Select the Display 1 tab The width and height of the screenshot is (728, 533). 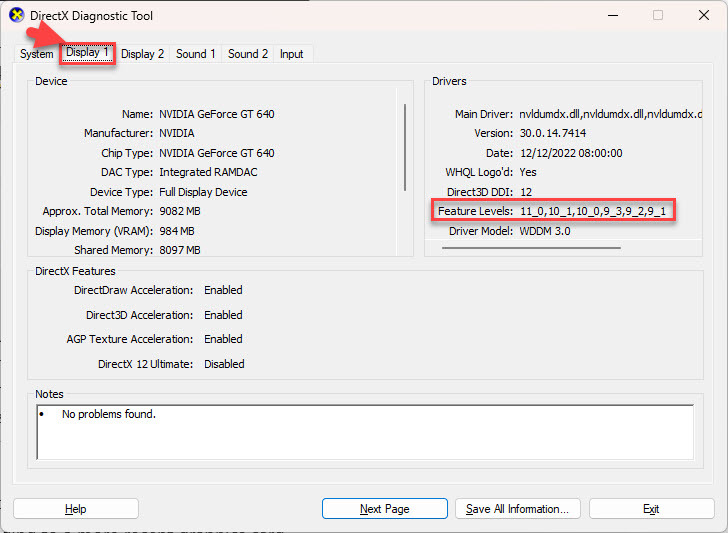point(88,53)
